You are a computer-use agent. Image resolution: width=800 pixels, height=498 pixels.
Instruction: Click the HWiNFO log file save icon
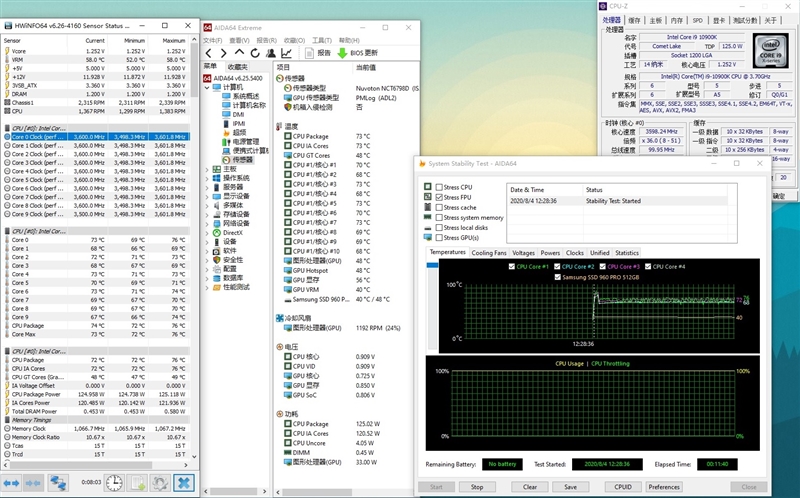click(x=138, y=482)
